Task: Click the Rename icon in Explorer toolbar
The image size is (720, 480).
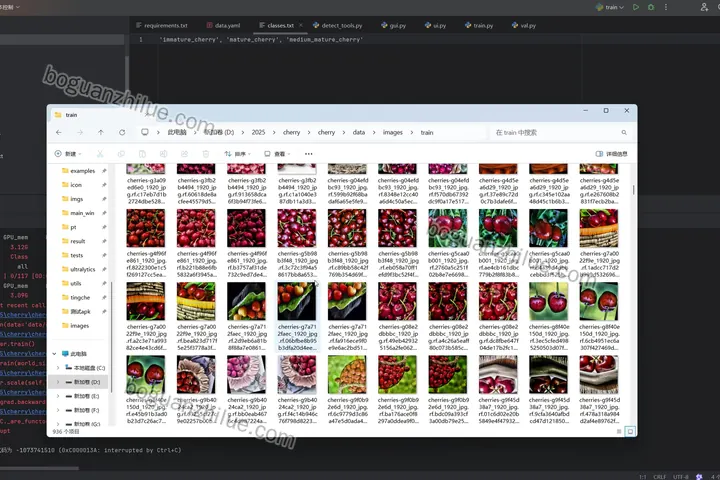Action: (163, 154)
